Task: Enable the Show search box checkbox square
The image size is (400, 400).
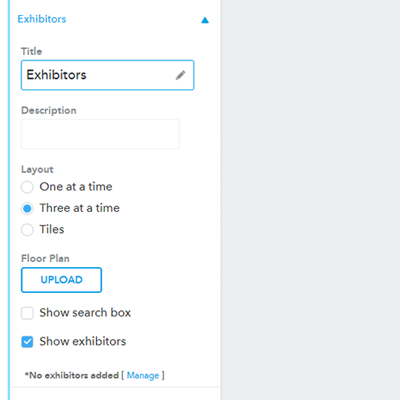Action: pos(27,313)
